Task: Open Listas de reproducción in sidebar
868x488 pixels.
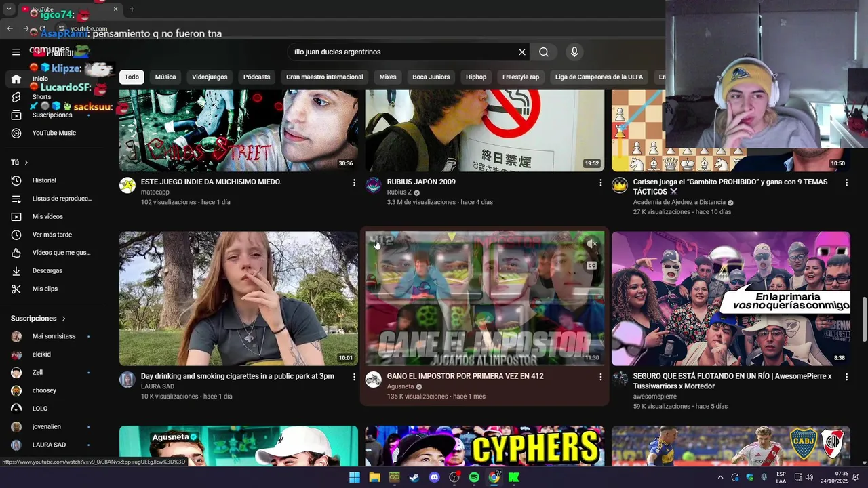Action: 54,199
